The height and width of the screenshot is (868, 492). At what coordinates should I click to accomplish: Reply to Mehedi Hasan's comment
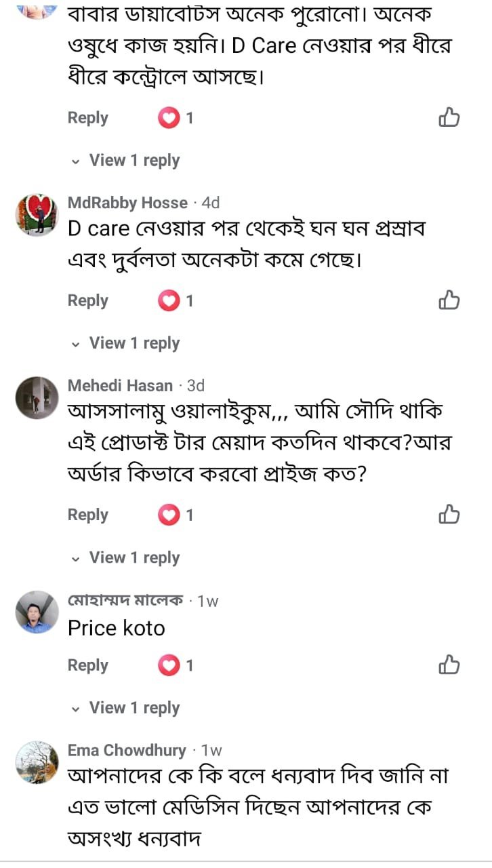[x=88, y=515]
